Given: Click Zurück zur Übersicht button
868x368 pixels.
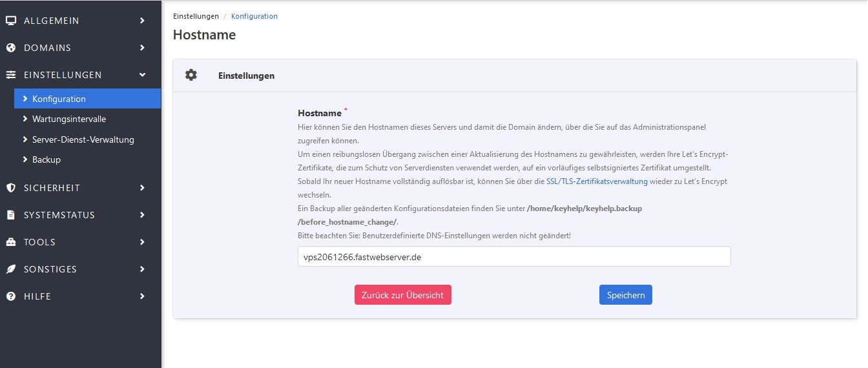Looking at the screenshot, I should (402, 295).
